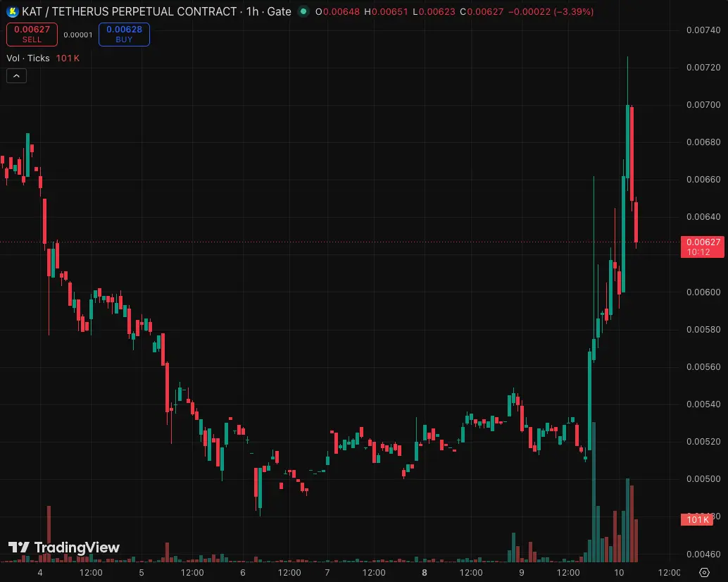Viewport: 728px width, 582px height.
Task: Collapse the indicator legend with the chevron
Action: tap(16, 75)
